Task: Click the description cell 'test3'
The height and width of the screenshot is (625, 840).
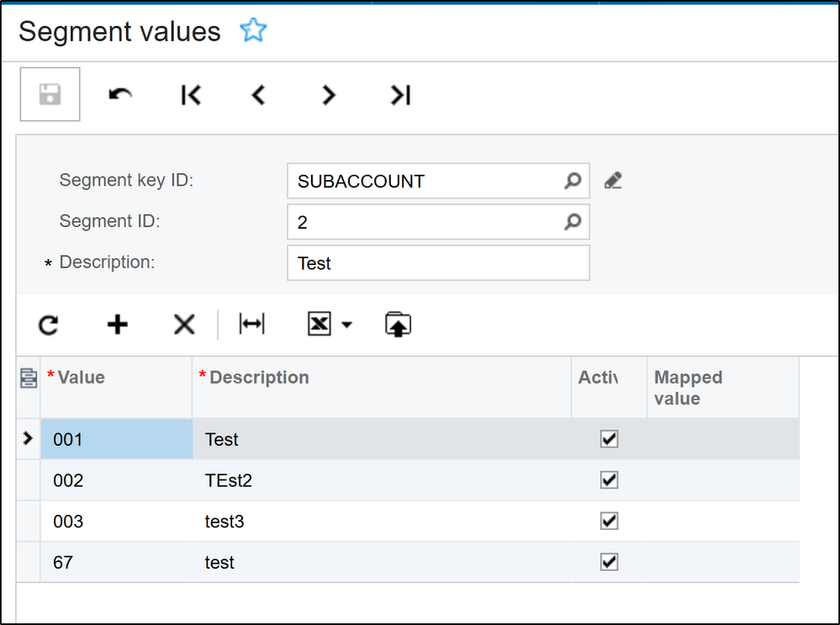Action: click(x=382, y=521)
